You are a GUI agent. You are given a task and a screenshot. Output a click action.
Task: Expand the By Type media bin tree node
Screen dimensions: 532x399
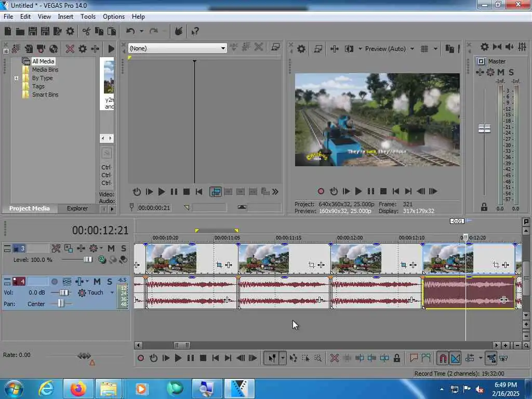(16, 78)
